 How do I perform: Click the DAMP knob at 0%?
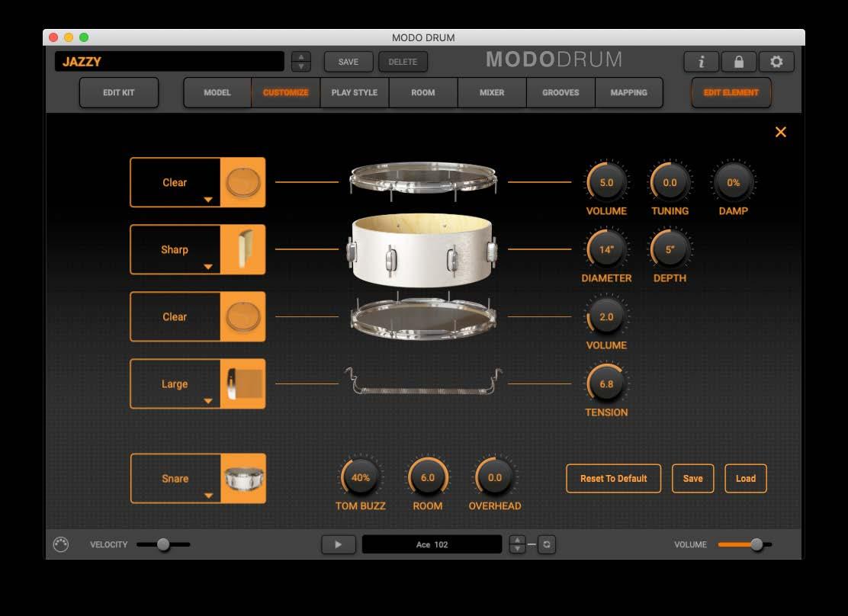point(733,183)
